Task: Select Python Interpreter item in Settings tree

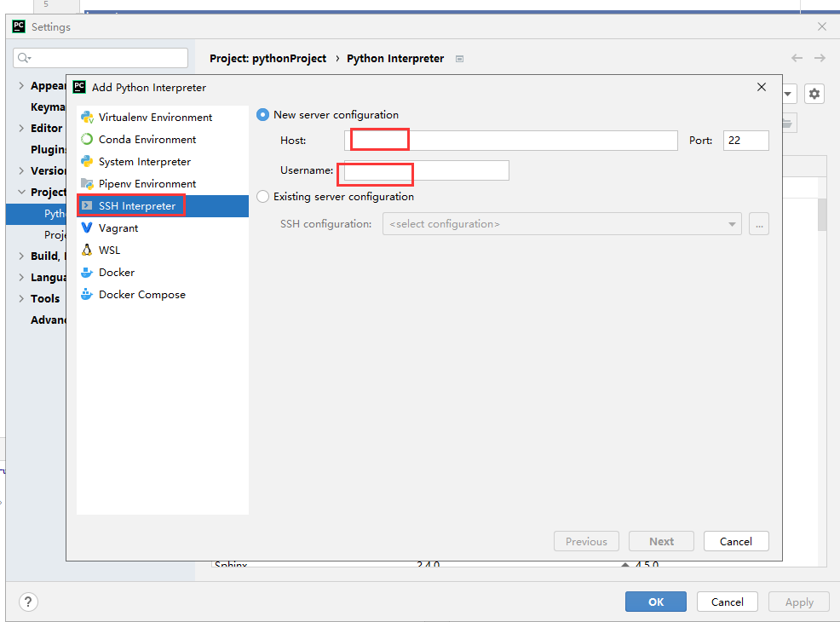Action: pos(36,214)
